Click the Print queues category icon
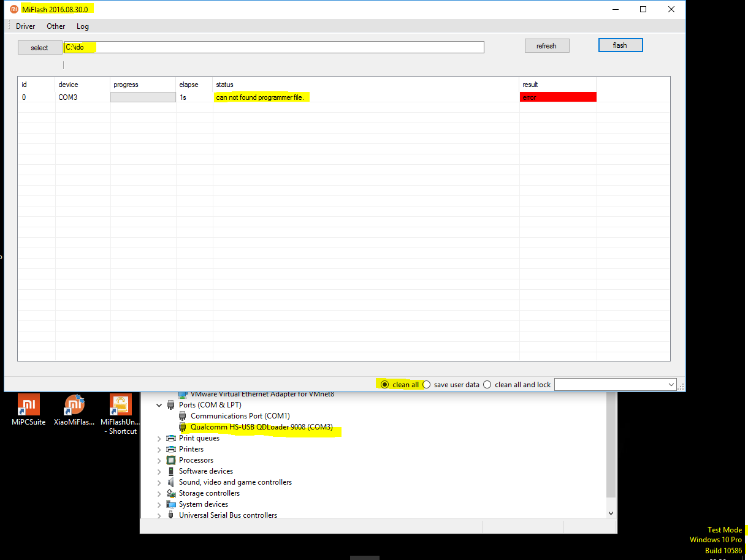Viewport: 748px width, 560px height. pos(171,438)
